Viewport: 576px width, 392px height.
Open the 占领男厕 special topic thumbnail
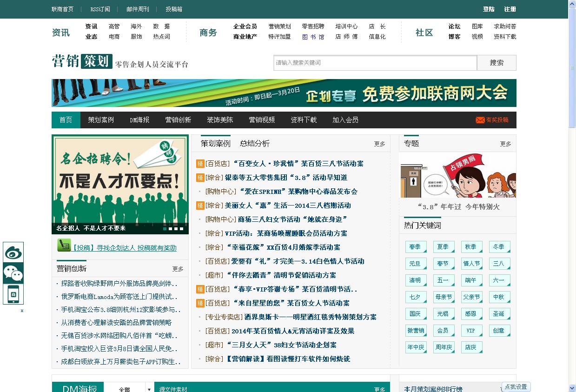457,176
